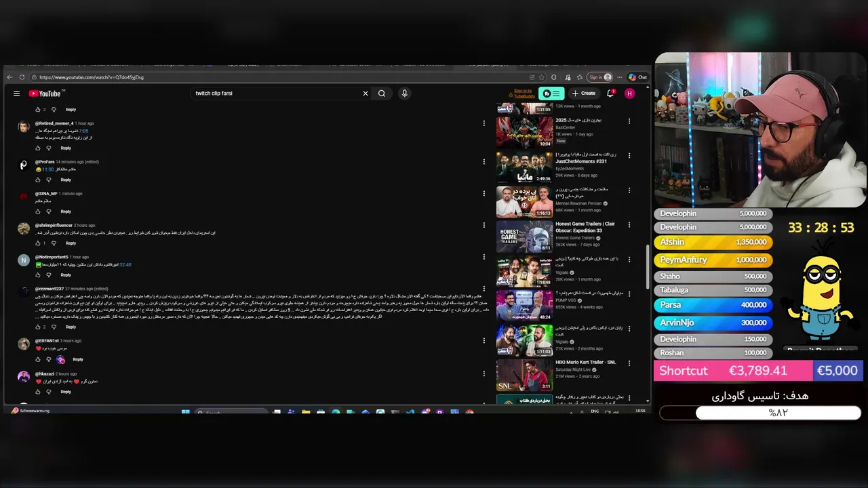The width and height of the screenshot is (868, 488).
Task: Open options menu for @shrimpinfluencer comment
Action: (484, 225)
